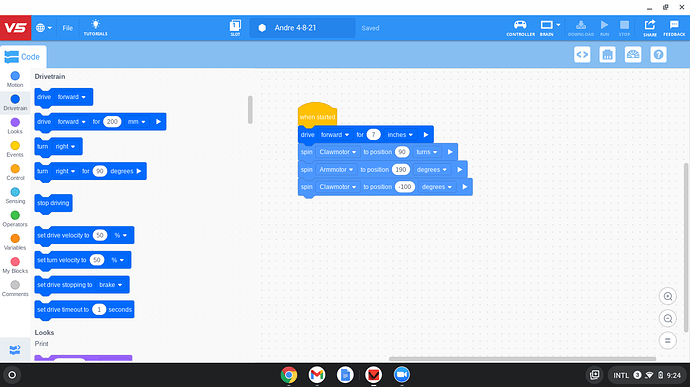
Task: Click the horizontal workspace scrollbar
Action: [522, 358]
